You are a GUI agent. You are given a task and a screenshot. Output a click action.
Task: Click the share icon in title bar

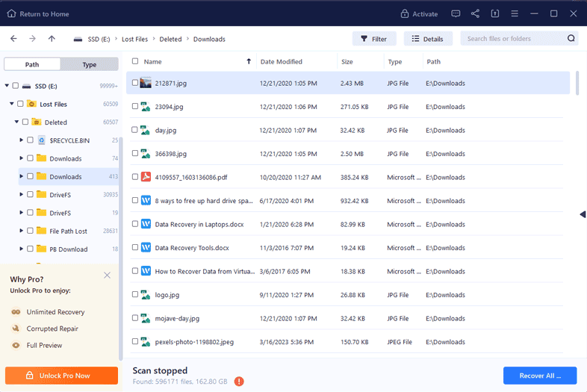475,14
